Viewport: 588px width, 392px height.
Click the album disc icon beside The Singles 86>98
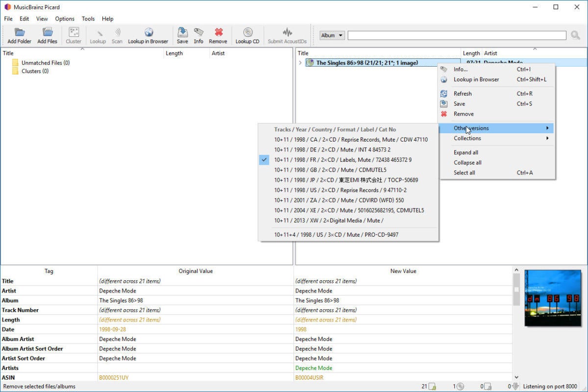point(310,63)
